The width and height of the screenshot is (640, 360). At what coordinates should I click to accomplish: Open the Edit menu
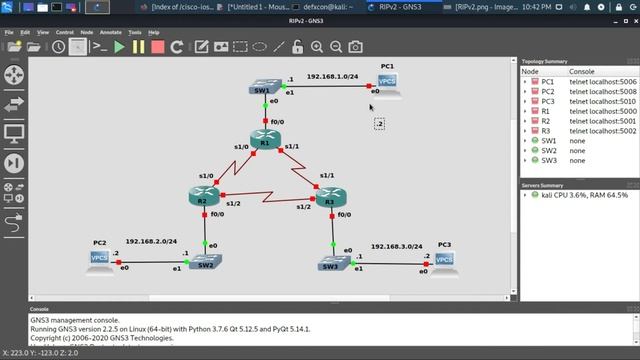(x=25, y=32)
